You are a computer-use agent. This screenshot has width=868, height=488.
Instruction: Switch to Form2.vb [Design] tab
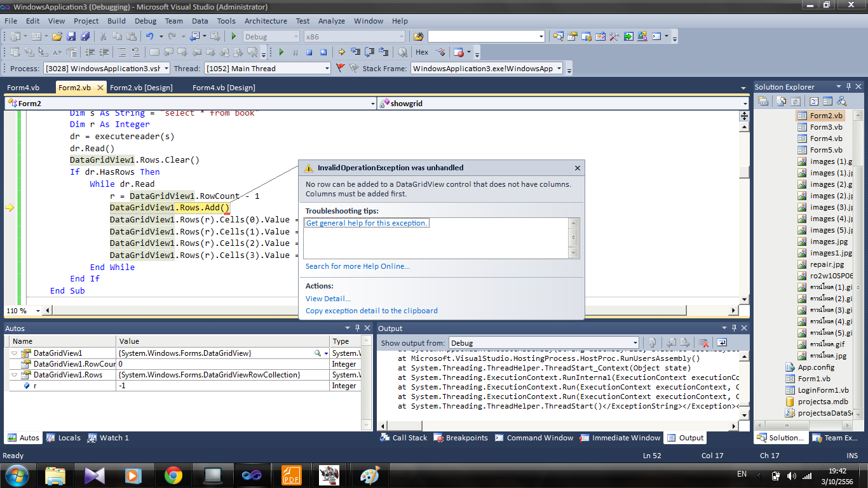click(x=141, y=88)
